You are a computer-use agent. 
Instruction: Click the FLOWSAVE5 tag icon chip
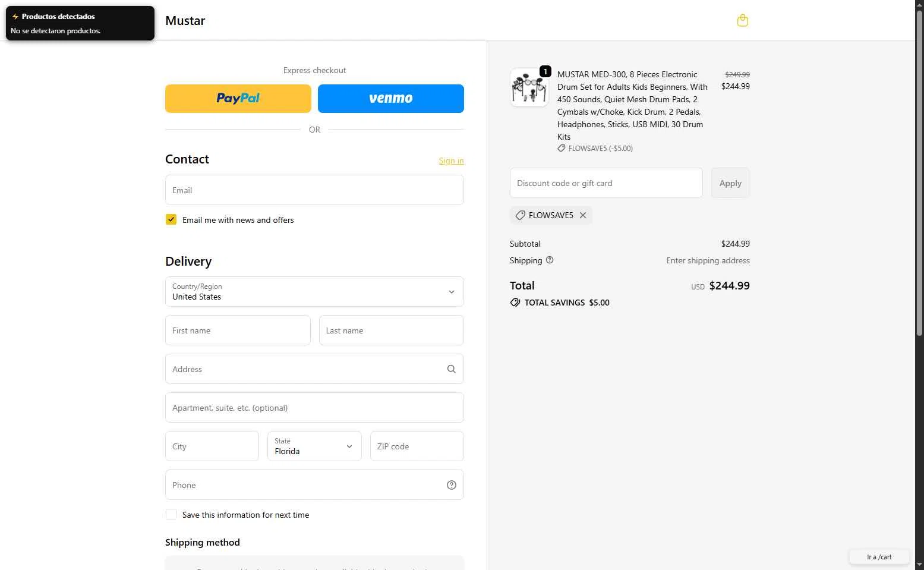(520, 215)
